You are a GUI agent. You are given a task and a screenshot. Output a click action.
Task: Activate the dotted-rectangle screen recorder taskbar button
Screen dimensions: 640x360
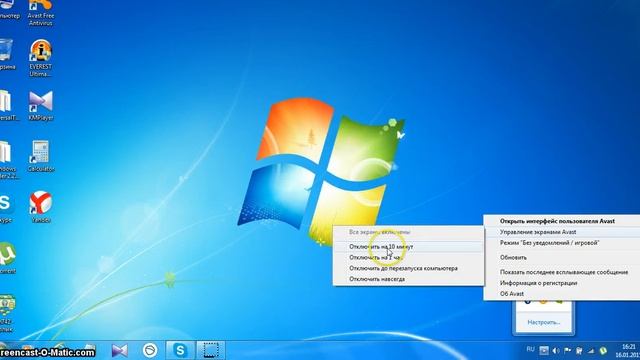point(211,350)
